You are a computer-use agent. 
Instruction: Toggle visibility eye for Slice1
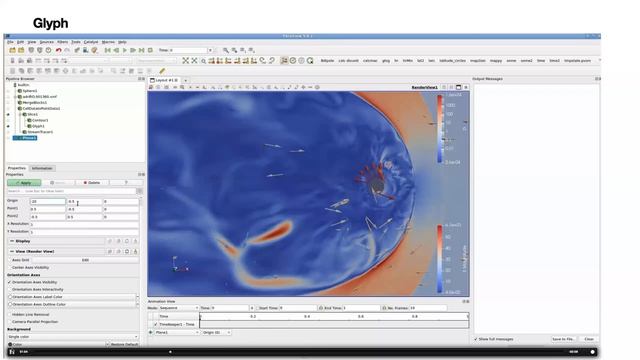[8, 115]
